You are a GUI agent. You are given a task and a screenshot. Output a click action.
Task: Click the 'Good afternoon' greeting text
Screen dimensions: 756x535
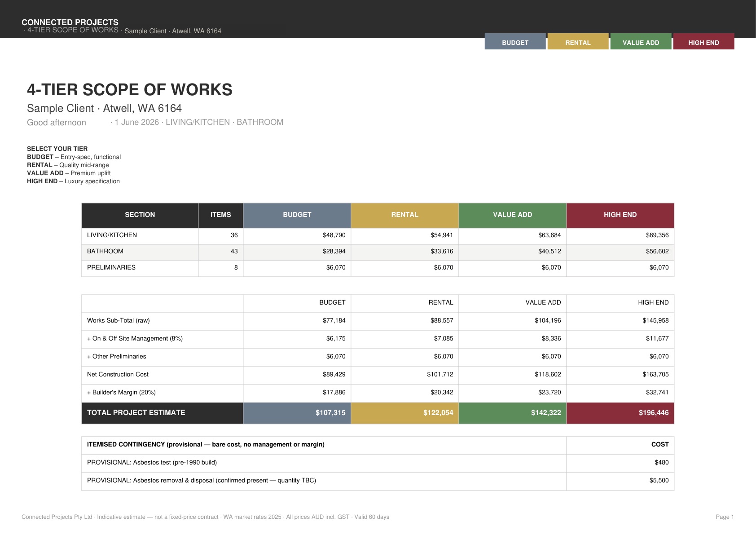point(57,123)
